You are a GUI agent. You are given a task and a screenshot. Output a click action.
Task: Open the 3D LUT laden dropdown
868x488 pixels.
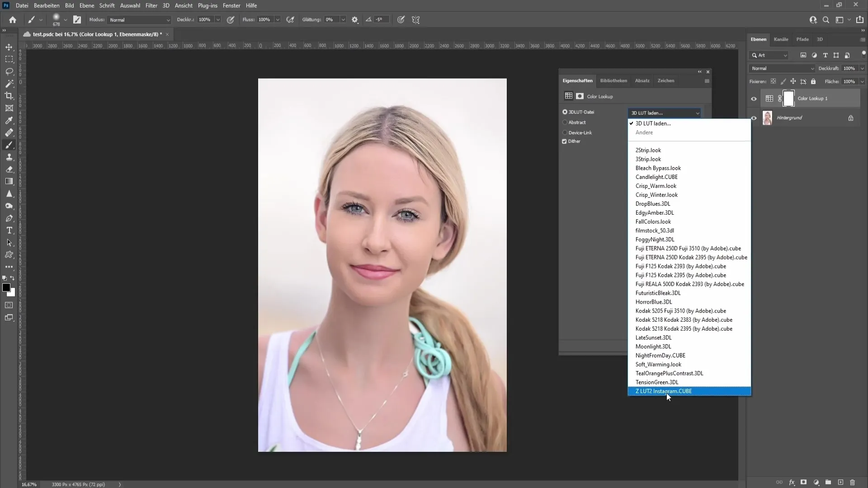[x=664, y=113]
